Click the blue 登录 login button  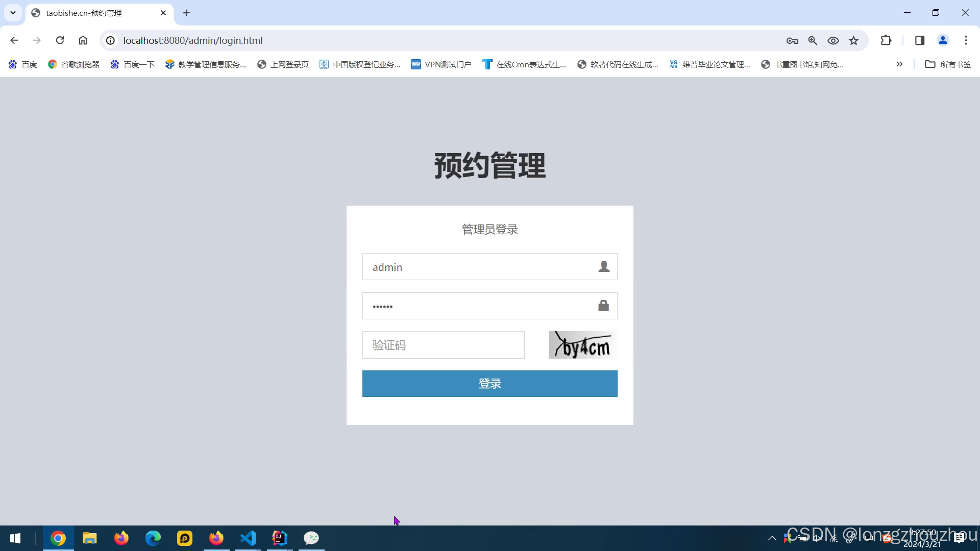(x=489, y=384)
